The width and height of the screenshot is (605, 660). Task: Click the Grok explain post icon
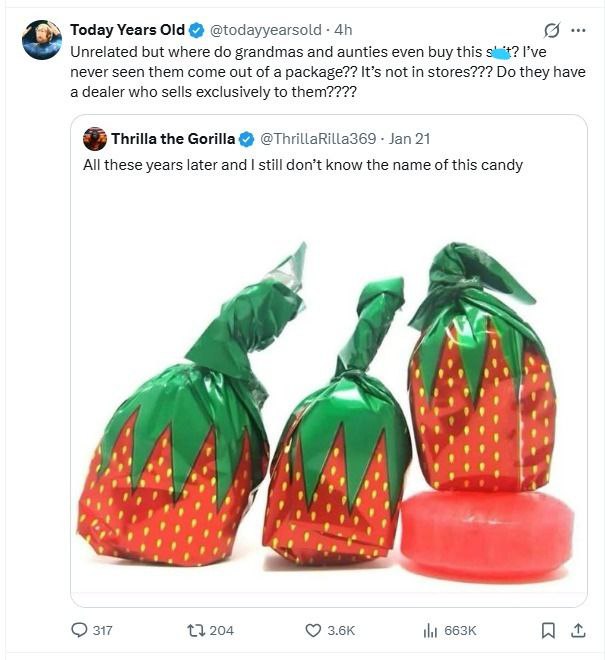[x=548, y=30]
